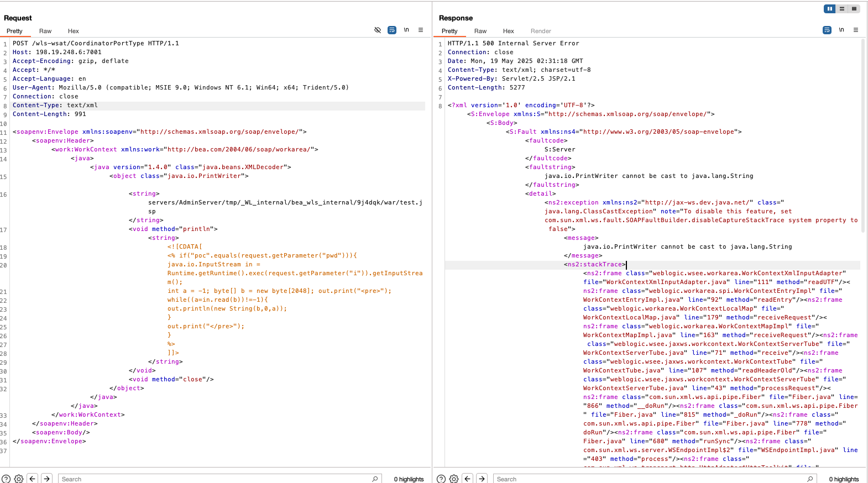Switch to the Request Pretty tab

tap(14, 31)
